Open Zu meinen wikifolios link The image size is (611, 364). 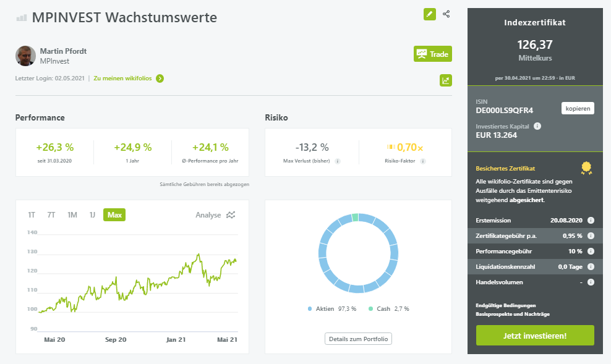[x=122, y=78]
